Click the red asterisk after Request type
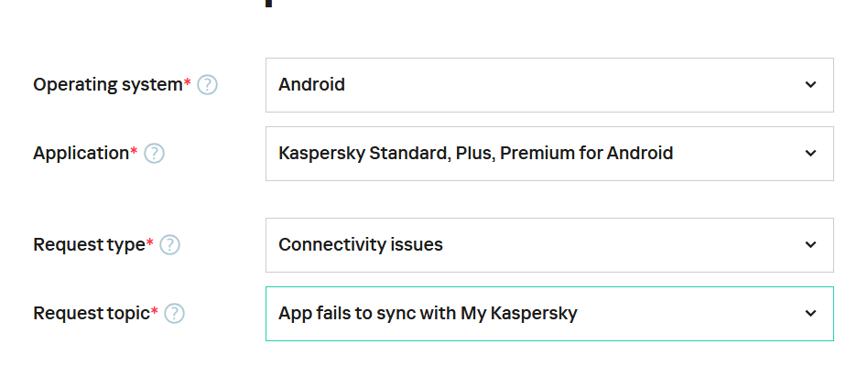Screen dimensions: 868x376 pos(150,243)
